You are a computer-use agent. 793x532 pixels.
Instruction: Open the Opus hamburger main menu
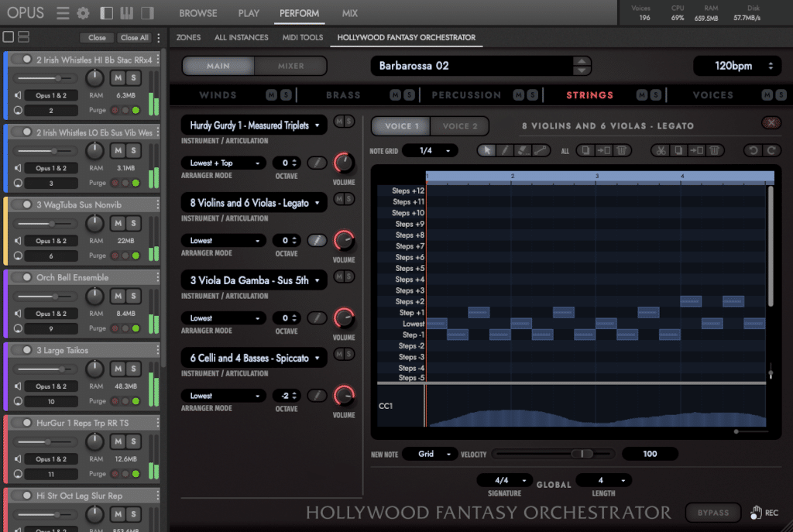click(63, 13)
